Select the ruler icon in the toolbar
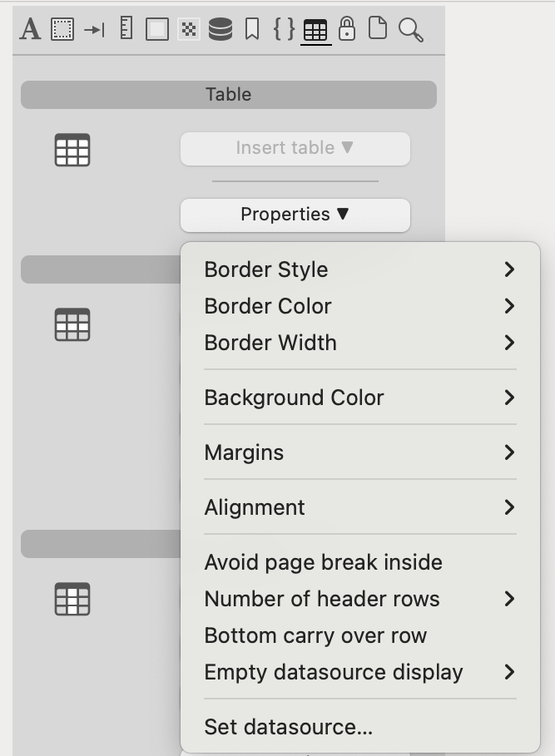The width and height of the screenshot is (555, 756). click(126, 29)
